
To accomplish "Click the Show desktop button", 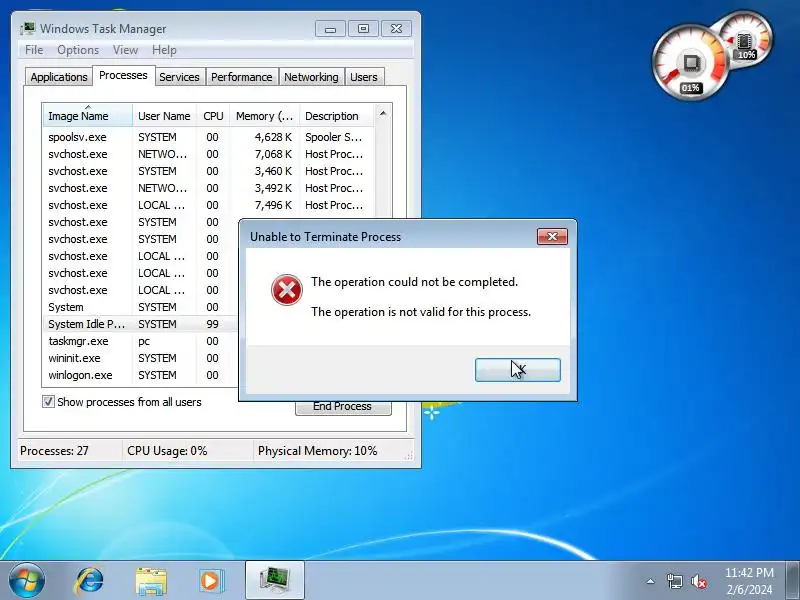I will [793, 581].
